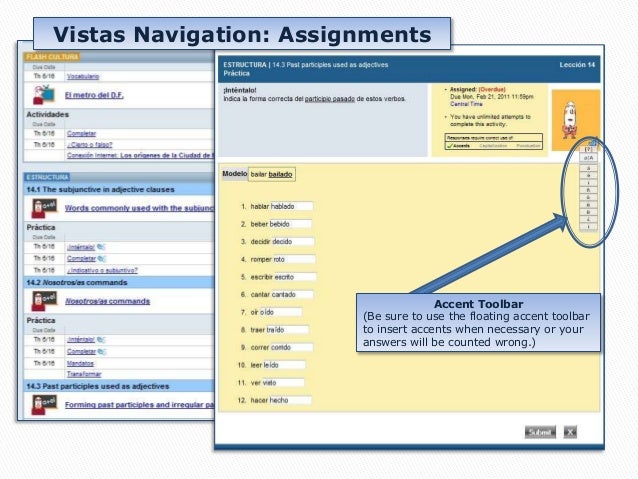Insert ¡ from the accent toolbar
Screen dimensions: 638x479
588,227
